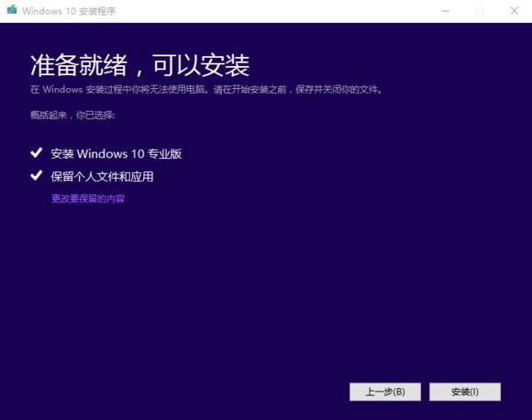The width and height of the screenshot is (532, 420).
Task: Close the Windows 10 安装程序 window
Action: click(515, 11)
